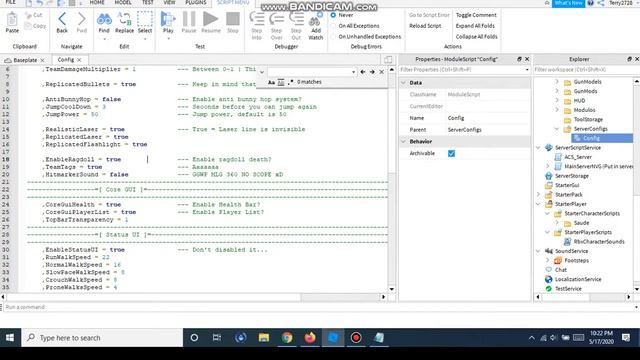Click Collapse All Folds
Screen dimensions: 640x360
(476, 37)
